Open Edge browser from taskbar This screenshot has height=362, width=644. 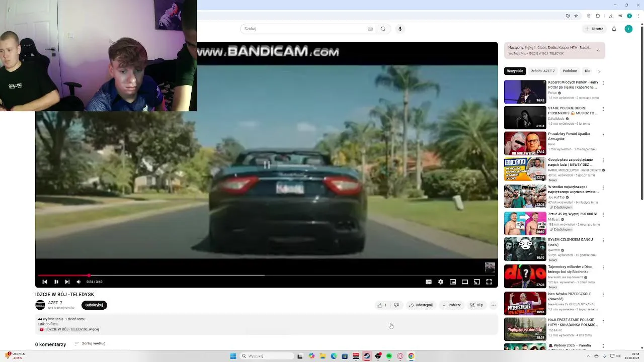point(334,356)
